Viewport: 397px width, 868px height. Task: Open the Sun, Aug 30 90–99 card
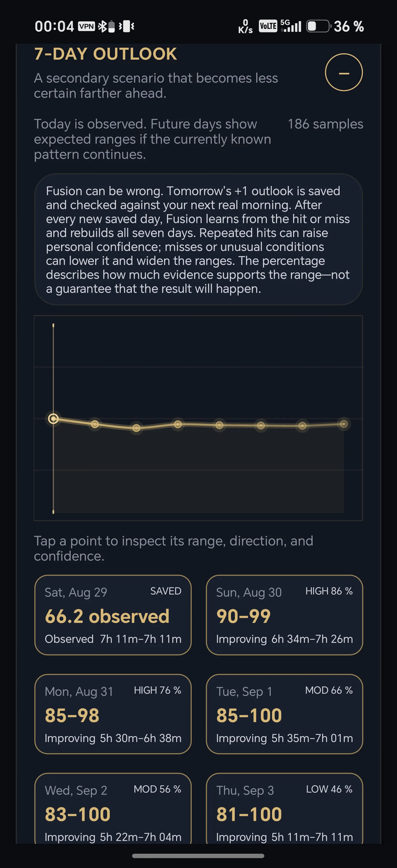[x=284, y=615]
